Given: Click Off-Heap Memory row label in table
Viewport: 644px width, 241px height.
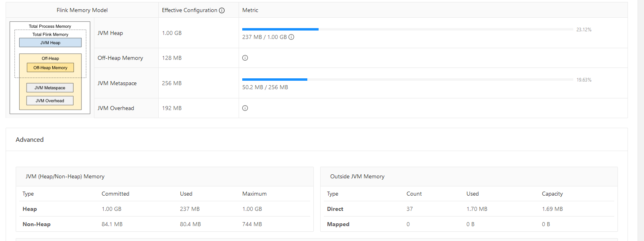Looking at the screenshot, I should click(120, 58).
